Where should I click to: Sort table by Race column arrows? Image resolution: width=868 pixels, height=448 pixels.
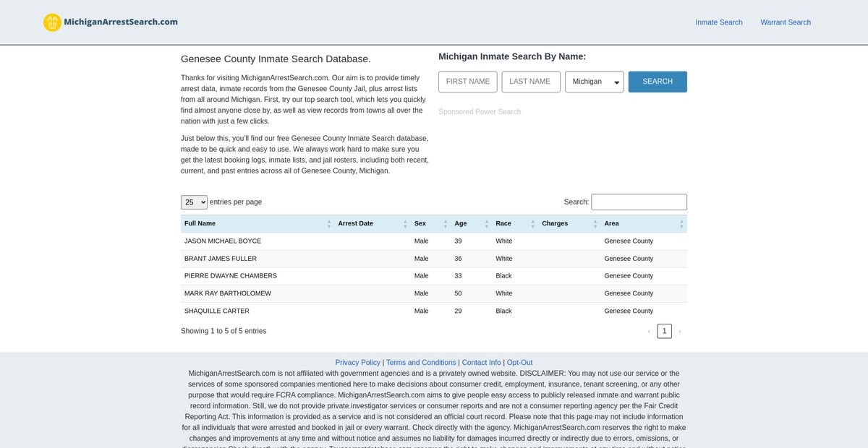pyautogui.click(x=533, y=224)
